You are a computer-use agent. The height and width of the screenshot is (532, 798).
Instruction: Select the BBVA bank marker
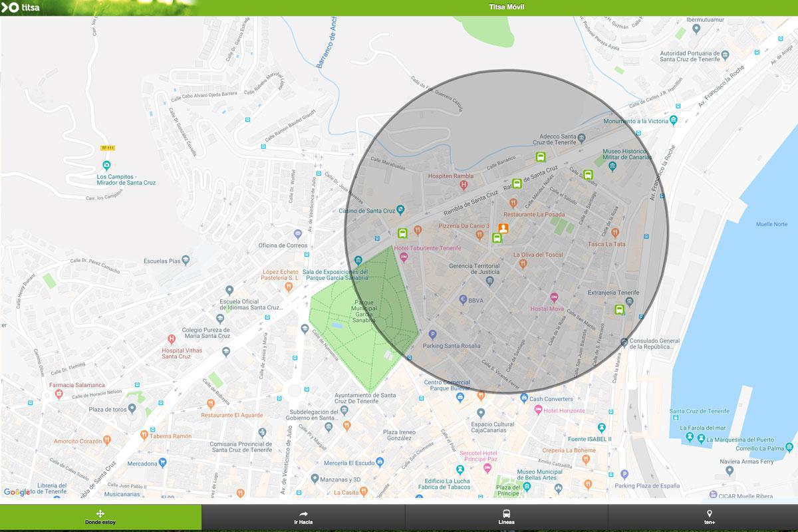click(464, 300)
